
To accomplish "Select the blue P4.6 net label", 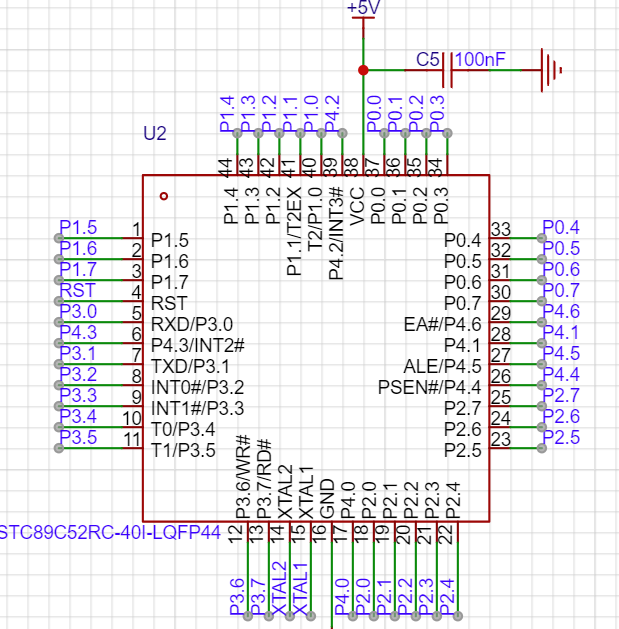I will click(x=561, y=311).
